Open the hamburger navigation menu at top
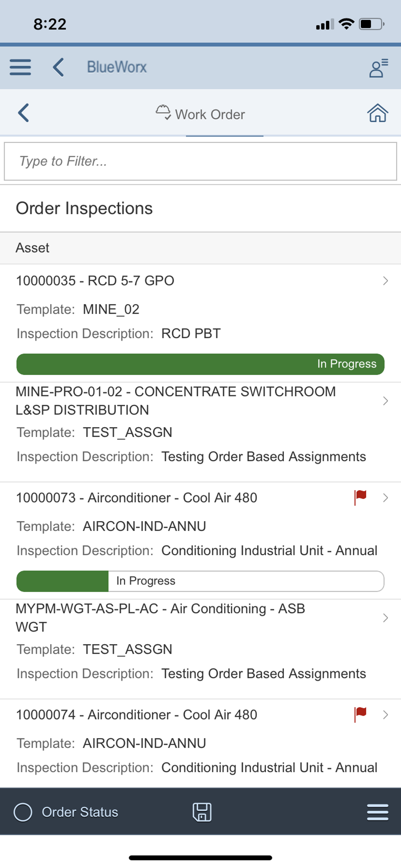This screenshot has width=401, height=868. 20,67
